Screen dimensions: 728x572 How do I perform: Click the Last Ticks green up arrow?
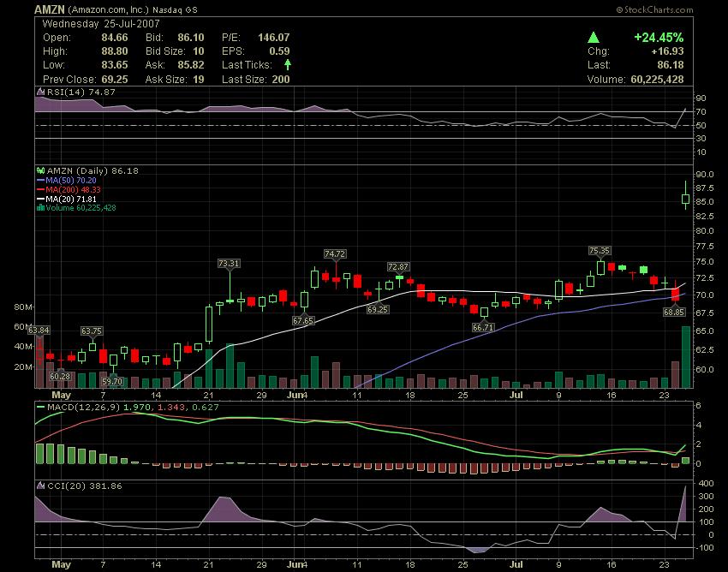288,64
